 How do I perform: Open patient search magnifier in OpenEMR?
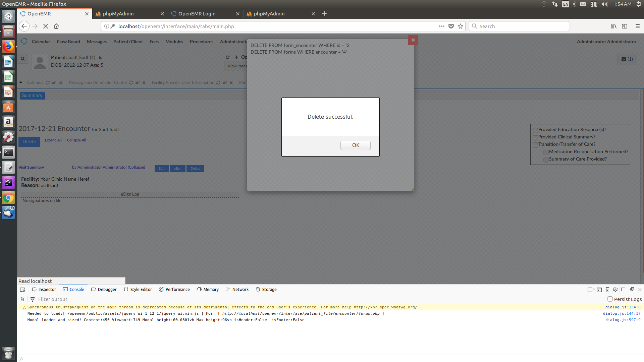pos(22,59)
